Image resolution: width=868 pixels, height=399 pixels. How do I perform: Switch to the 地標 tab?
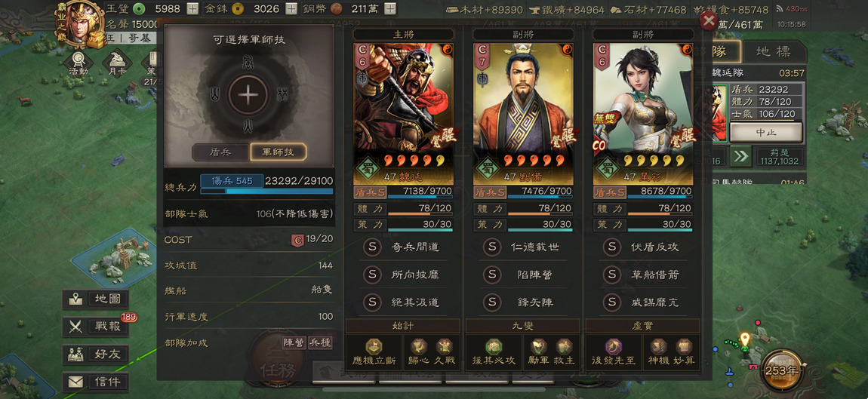pos(774,52)
